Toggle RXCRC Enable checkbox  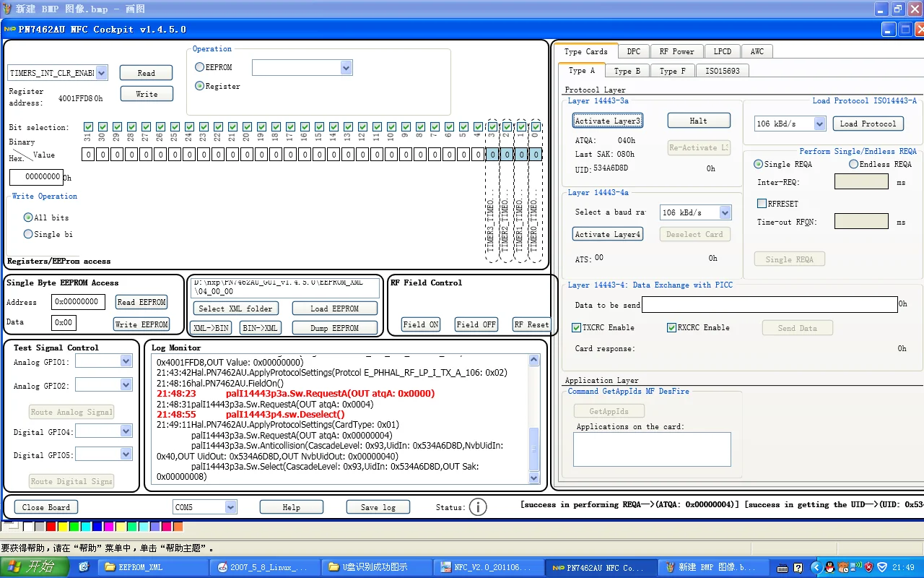point(672,327)
